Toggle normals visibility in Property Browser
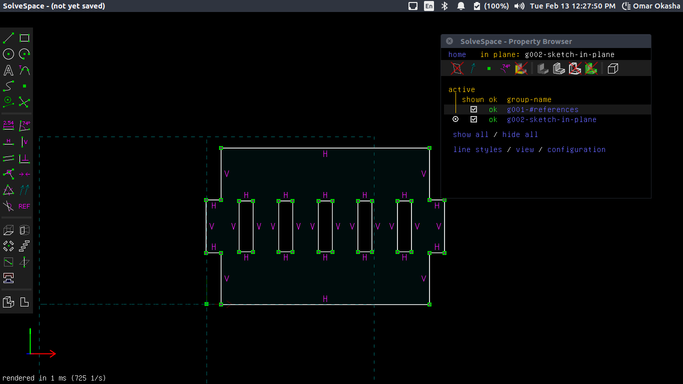The image size is (683, 384). (473, 68)
